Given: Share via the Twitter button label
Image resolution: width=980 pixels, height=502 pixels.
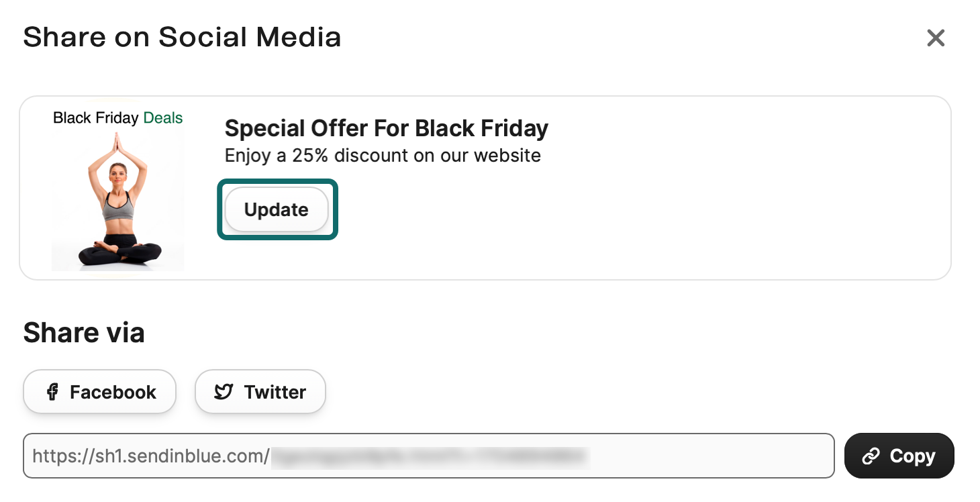Looking at the screenshot, I should 275,392.
